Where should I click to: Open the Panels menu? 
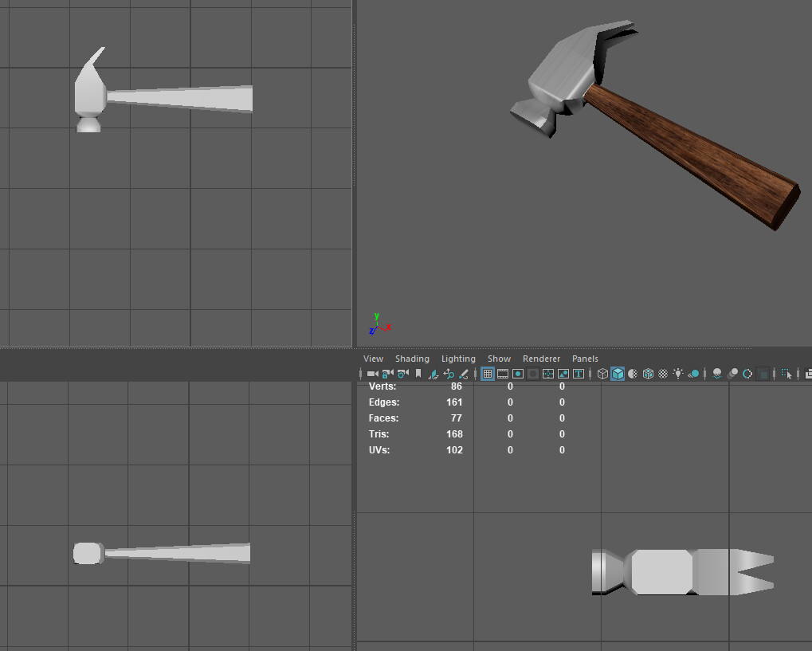point(585,359)
